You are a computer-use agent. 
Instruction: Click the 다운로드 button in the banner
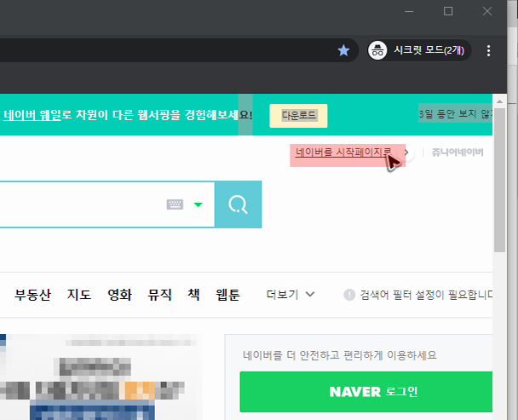pos(298,116)
